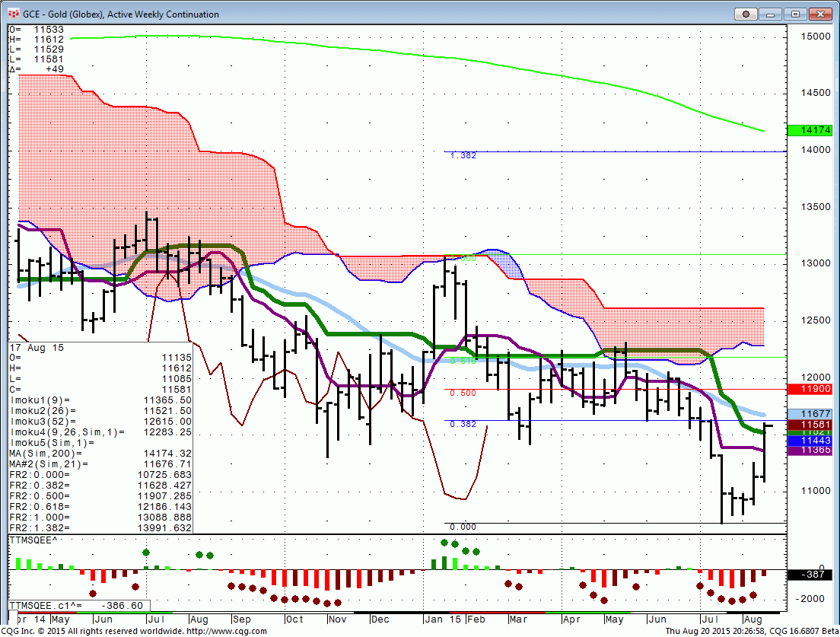Click the 12500 price scale label
This screenshot has width=840, height=637.
point(816,320)
